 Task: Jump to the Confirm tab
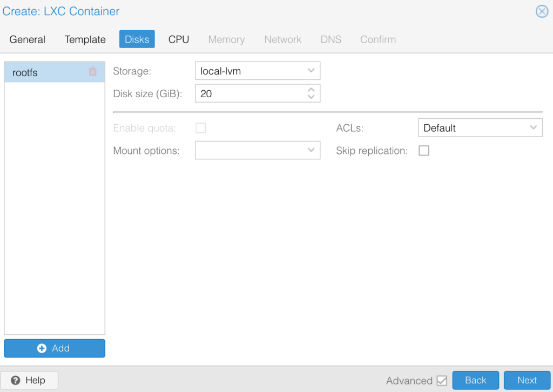[x=378, y=39]
